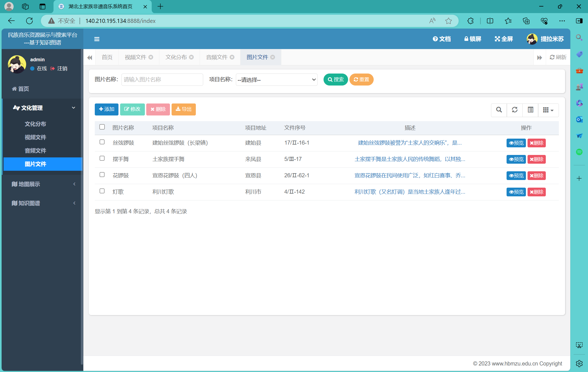Open the columns grid dropdown
Viewport: 588px width, 372px height.
click(548, 110)
